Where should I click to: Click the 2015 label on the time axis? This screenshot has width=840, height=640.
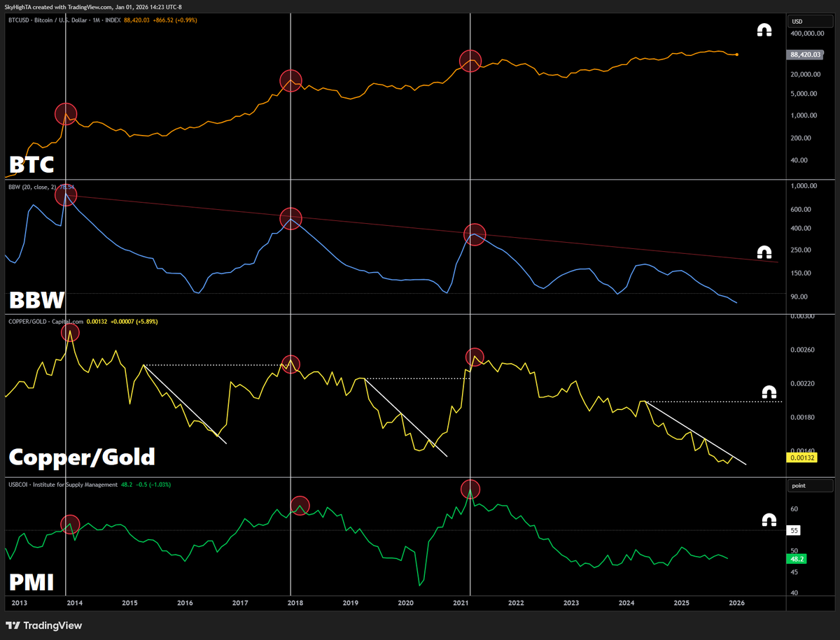point(129,602)
